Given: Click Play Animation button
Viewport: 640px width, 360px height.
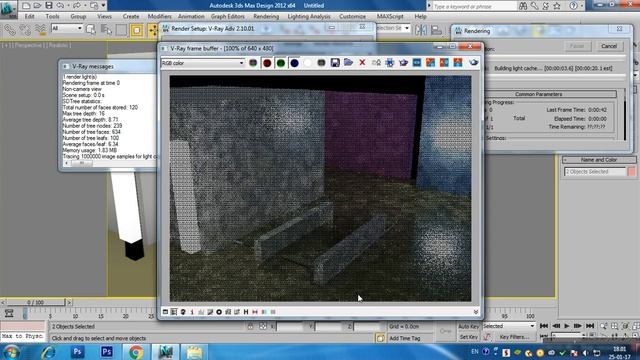Looking at the screenshot, I should tap(567, 326).
